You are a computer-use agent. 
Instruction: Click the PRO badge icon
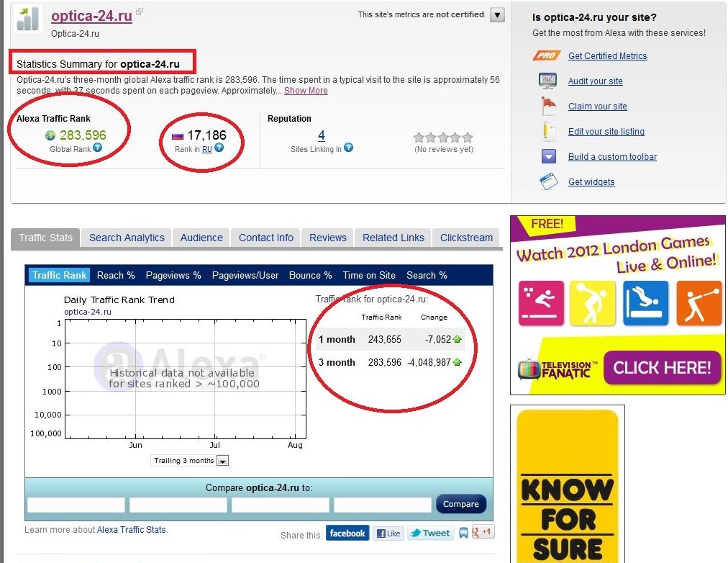click(547, 55)
